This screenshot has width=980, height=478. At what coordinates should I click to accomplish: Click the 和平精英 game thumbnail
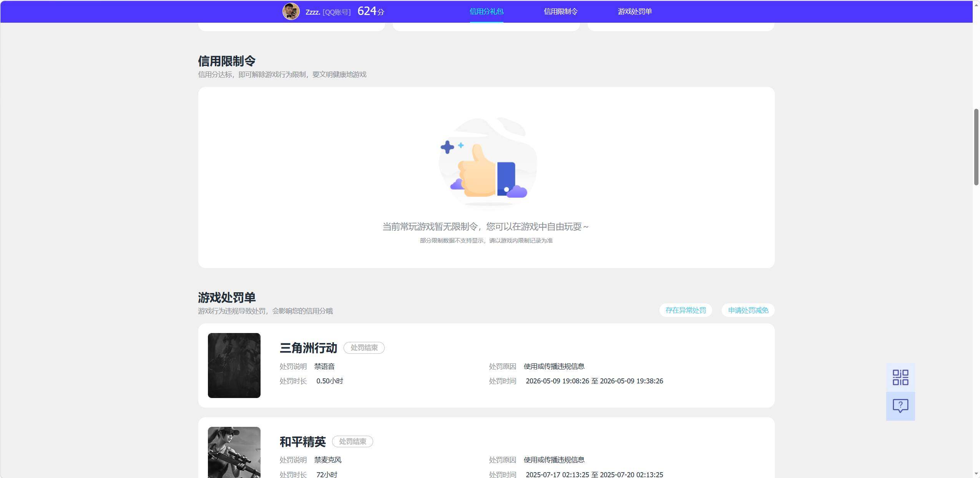coord(234,452)
